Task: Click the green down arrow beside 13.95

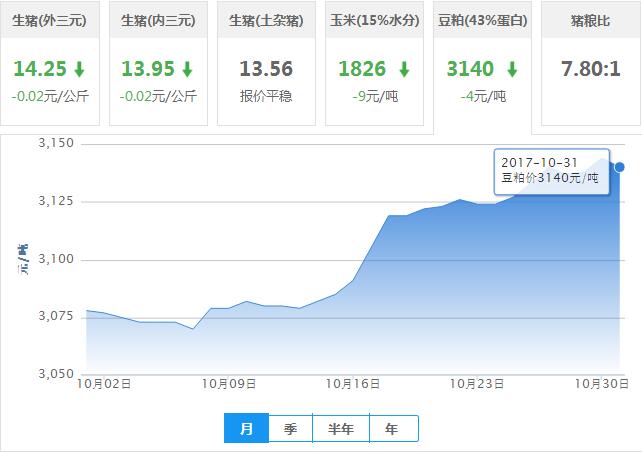Action: point(188,69)
